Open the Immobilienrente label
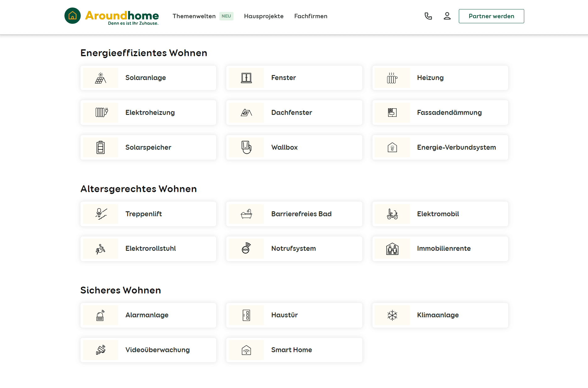The image size is (588, 388). tap(444, 248)
